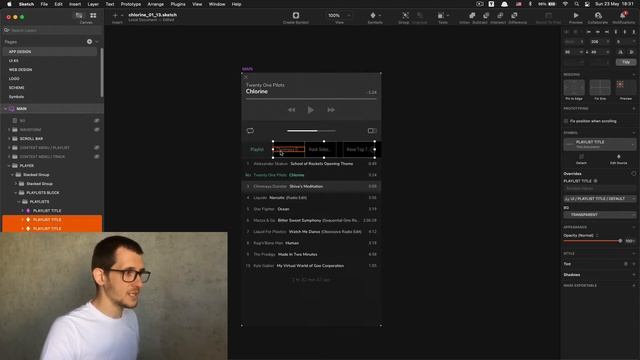Image resolution: width=640 pixels, height=360 pixels.
Task: Open the PLAYLIST TITLE symbol dropdown
Action: coord(600,144)
